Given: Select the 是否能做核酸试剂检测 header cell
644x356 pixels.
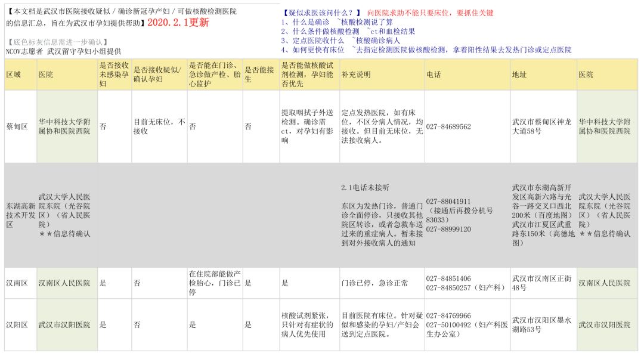Looking at the screenshot, I should (x=309, y=75).
